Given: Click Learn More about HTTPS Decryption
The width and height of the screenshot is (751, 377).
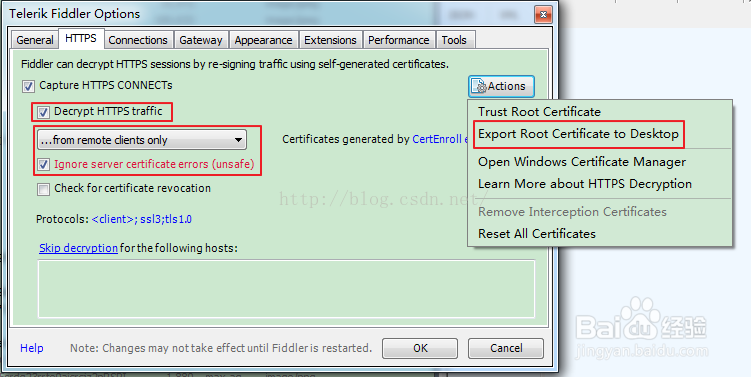Looking at the screenshot, I should tap(584, 184).
